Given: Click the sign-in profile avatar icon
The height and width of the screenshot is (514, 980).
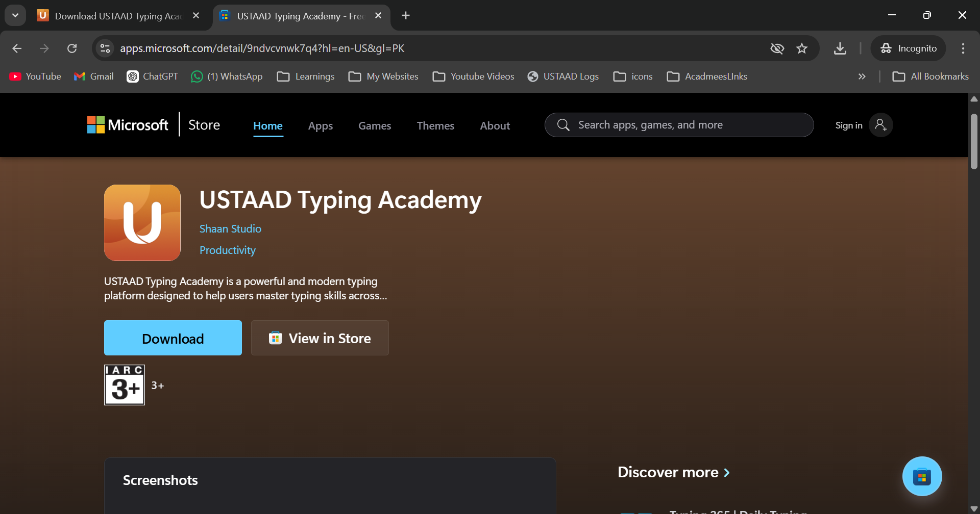Looking at the screenshot, I should pos(880,125).
